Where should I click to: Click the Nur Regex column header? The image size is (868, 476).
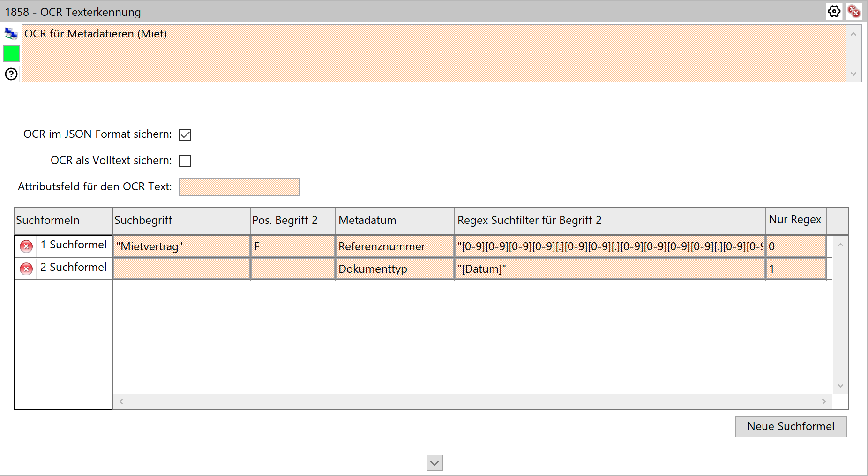795,220
